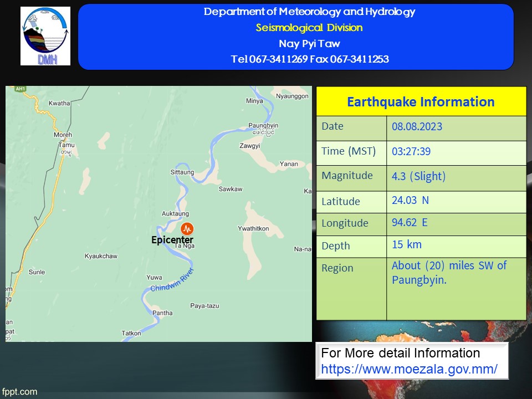Select the 'Earthquake Information' table header

pyautogui.click(x=421, y=101)
